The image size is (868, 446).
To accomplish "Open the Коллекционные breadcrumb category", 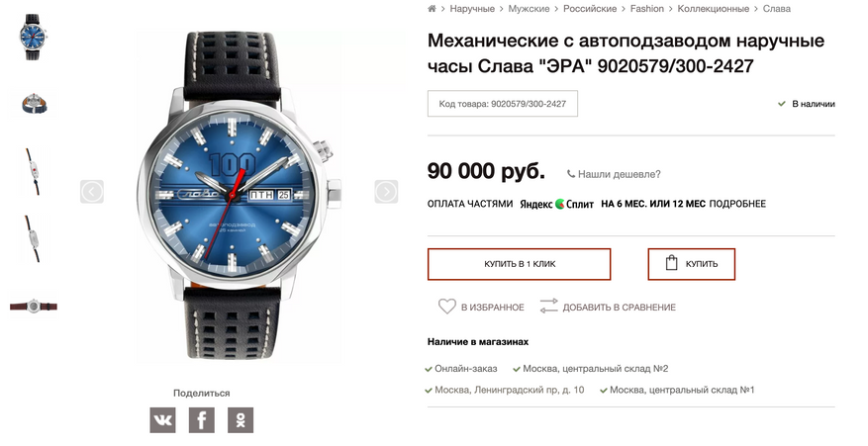I will [x=713, y=9].
